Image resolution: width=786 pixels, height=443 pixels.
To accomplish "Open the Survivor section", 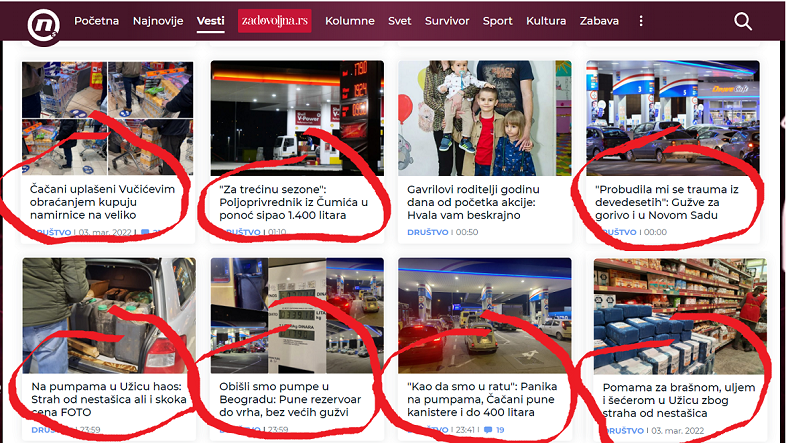I will (x=447, y=21).
